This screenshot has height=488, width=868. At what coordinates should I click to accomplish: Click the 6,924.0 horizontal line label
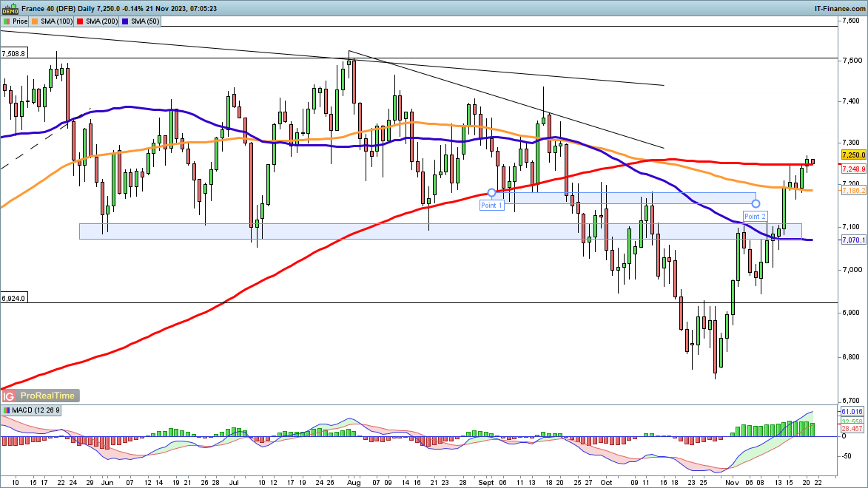pyautogui.click(x=14, y=299)
